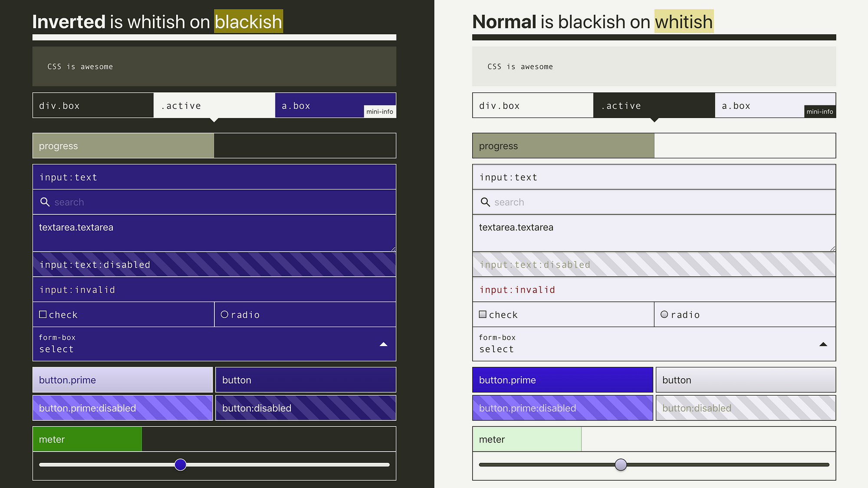868x488 pixels.
Task: Click the search icon in inverted panel
Action: pyautogui.click(x=44, y=202)
